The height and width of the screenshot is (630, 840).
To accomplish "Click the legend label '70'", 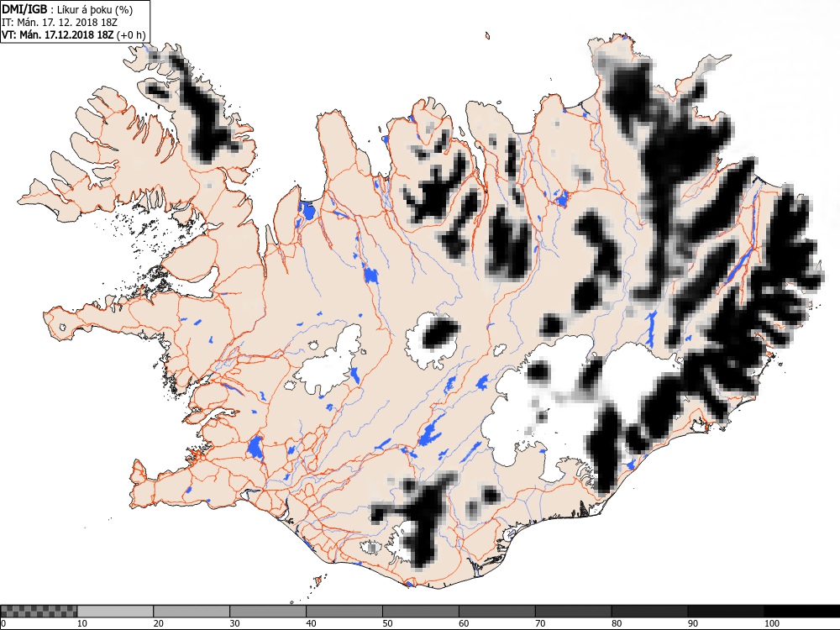I will click(540, 623).
